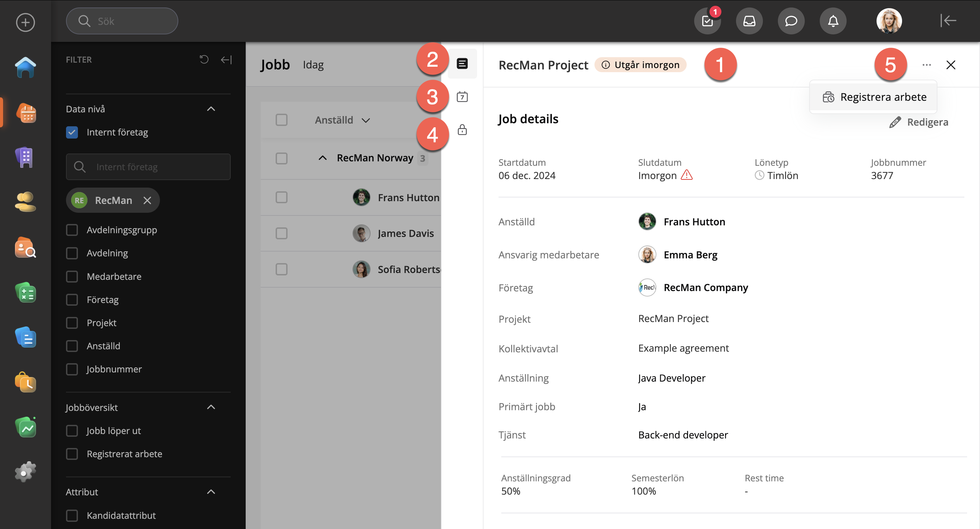Click the Internt företag search field

[x=148, y=167]
